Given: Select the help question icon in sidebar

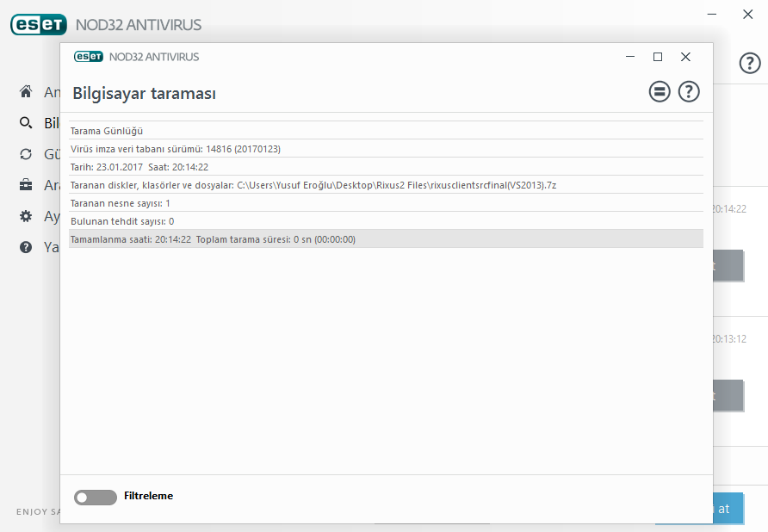Looking at the screenshot, I should (26, 247).
